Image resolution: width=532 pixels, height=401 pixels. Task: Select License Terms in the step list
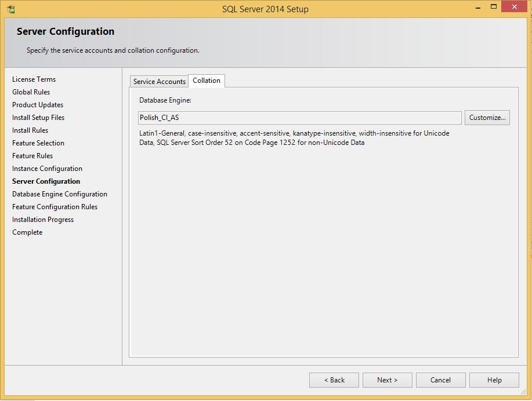(34, 79)
